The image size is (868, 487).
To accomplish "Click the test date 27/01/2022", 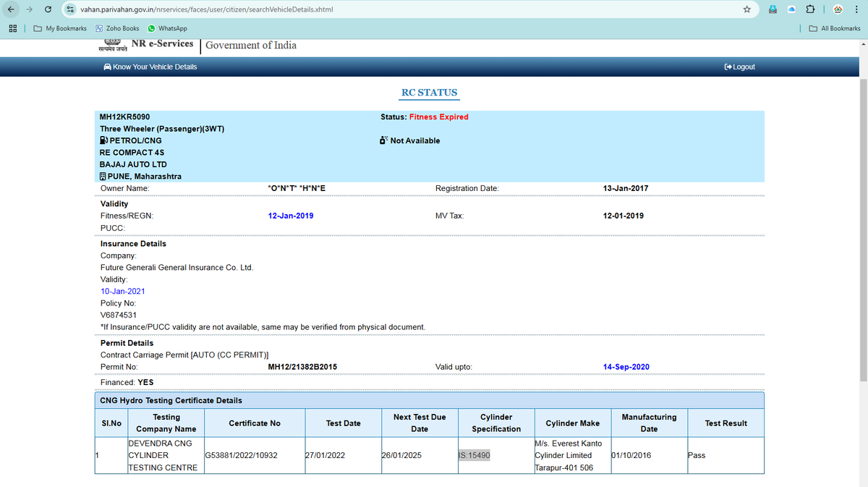I will click(x=325, y=455).
